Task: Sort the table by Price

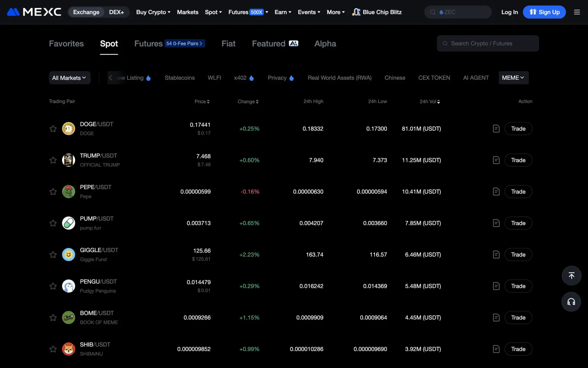Action: (202, 102)
